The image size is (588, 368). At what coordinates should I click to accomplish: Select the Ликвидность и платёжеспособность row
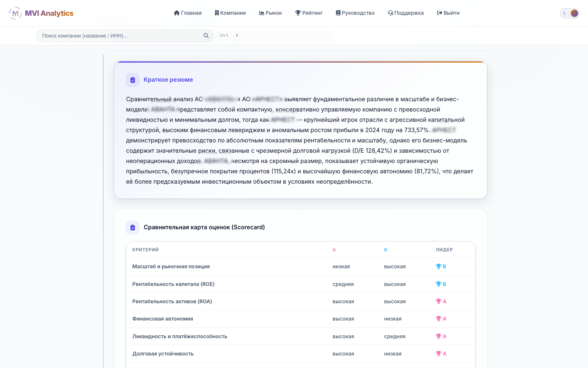click(301, 336)
